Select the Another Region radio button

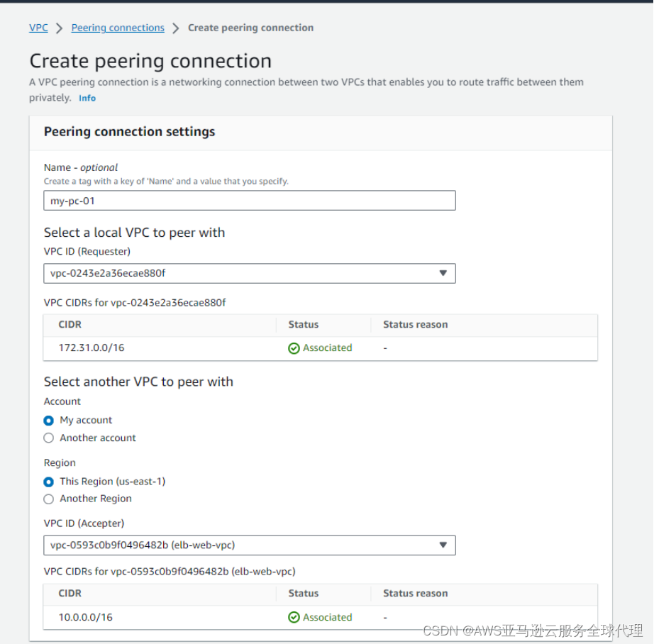[x=48, y=499]
